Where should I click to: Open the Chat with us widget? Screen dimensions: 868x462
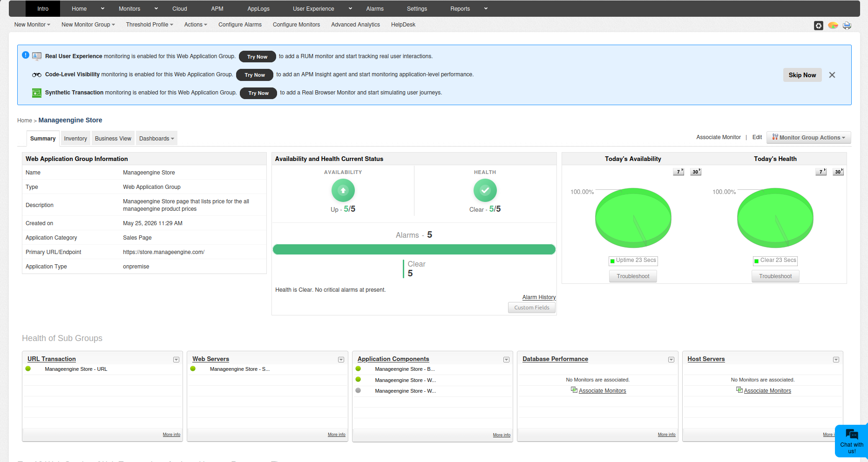tap(852, 441)
